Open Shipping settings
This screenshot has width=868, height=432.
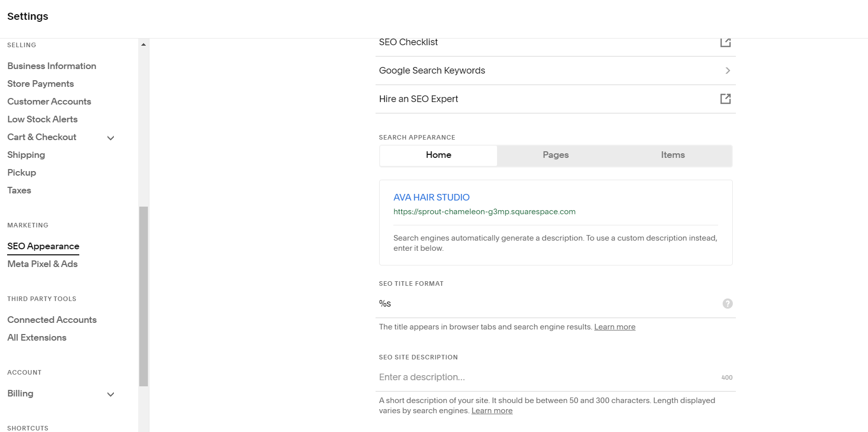point(26,155)
